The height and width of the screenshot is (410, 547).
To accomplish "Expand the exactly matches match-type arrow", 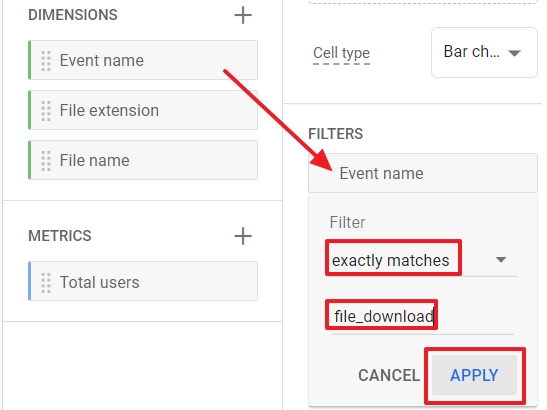I will click(501, 260).
